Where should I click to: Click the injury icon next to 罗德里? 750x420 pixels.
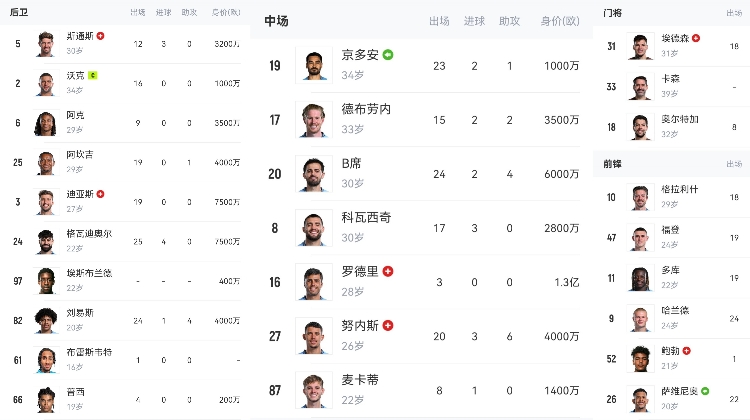point(388,271)
